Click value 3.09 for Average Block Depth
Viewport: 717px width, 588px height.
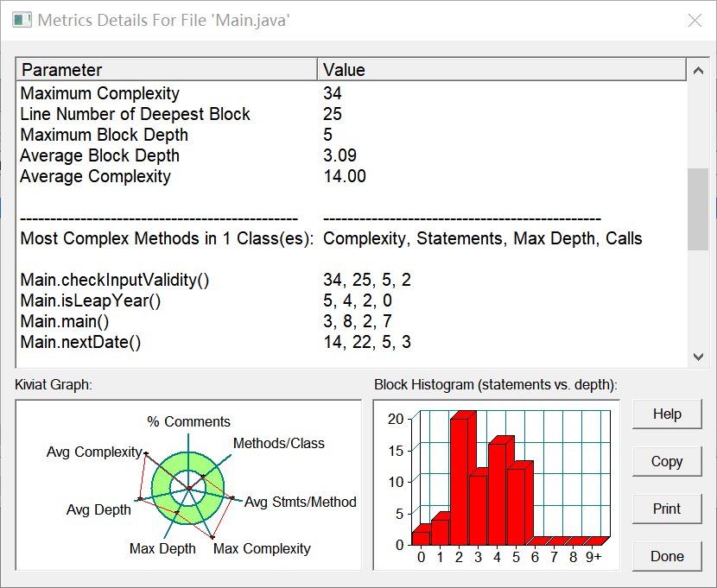pyautogui.click(x=339, y=155)
